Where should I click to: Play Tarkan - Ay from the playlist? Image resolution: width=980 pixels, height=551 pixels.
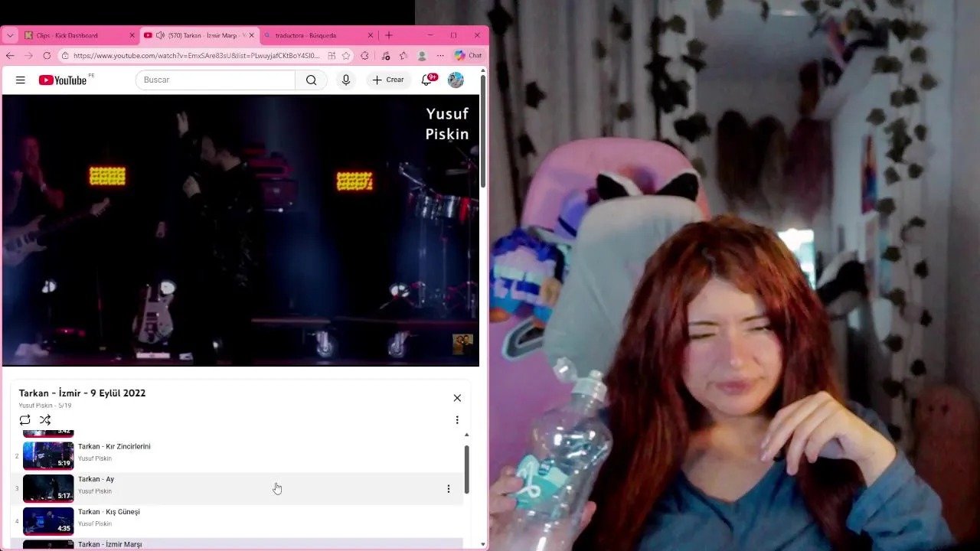click(x=96, y=479)
